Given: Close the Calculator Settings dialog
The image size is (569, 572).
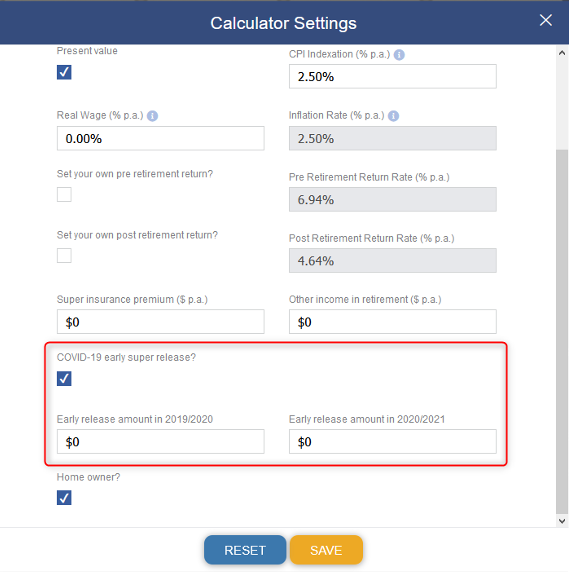Looking at the screenshot, I should tap(546, 20).
